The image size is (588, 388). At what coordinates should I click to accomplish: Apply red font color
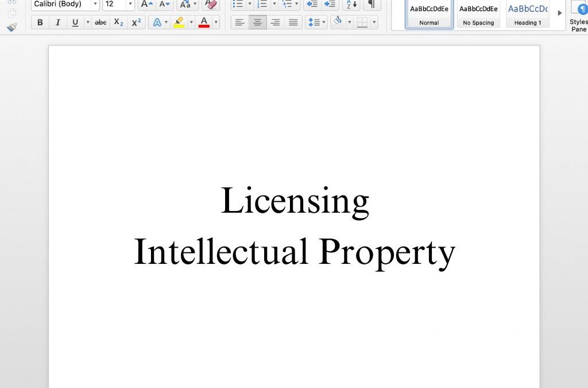[x=204, y=22]
